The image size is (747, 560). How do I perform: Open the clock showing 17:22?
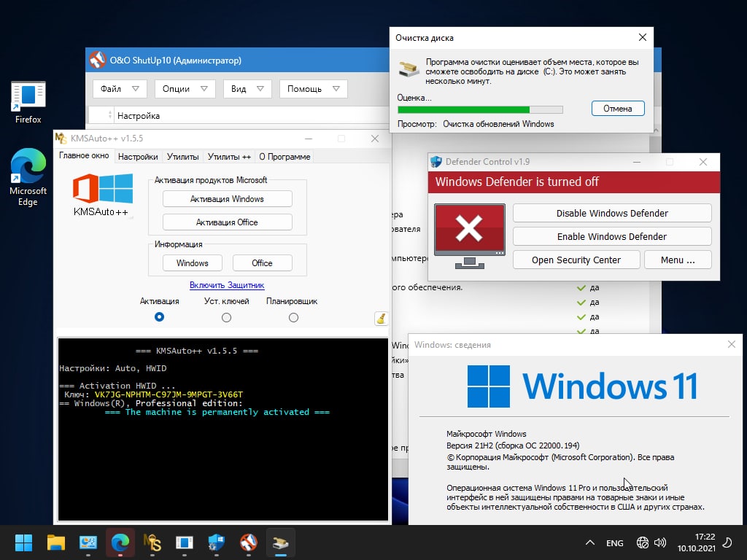click(705, 537)
